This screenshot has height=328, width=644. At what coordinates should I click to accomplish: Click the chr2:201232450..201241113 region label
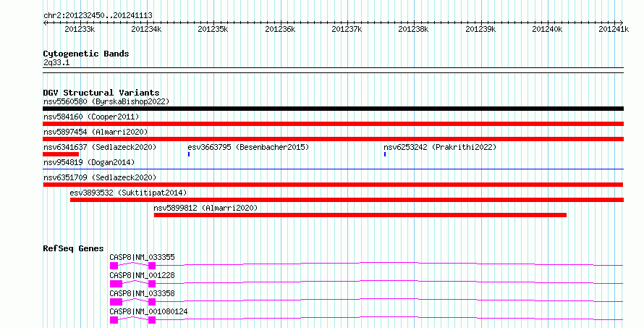click(98, 15)
